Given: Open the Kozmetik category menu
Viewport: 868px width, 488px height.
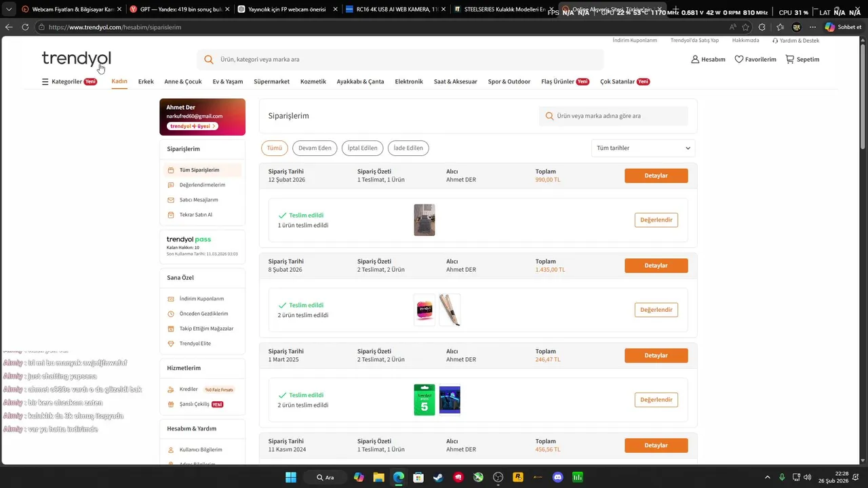Looking at the screenshot, I should 313,81.
